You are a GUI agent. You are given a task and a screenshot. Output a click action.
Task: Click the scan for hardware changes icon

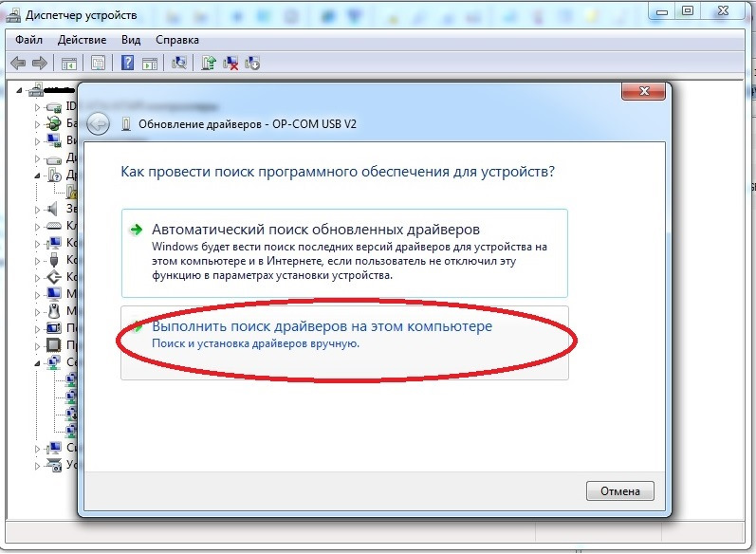click(179, 63)
